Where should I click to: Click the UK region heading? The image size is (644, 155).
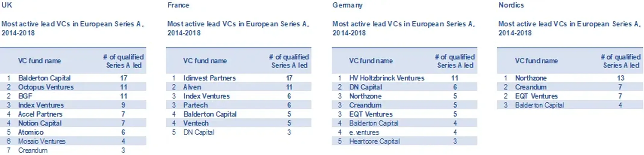pos(7,5)
